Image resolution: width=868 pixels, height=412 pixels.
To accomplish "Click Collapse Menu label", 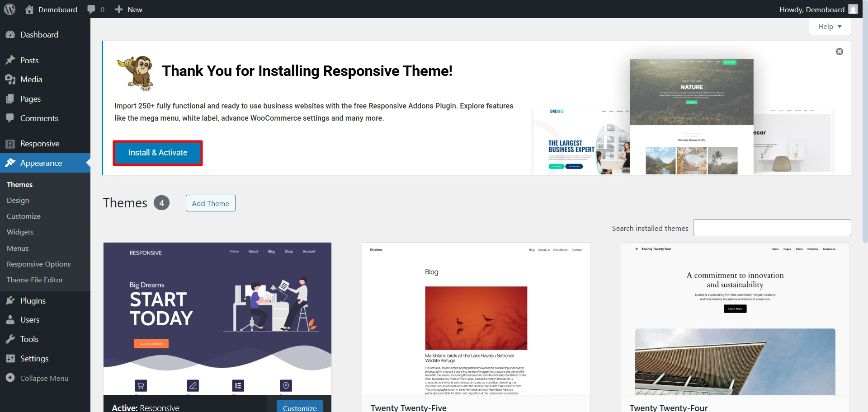I will pyautogui.click(x=44, y=378).
